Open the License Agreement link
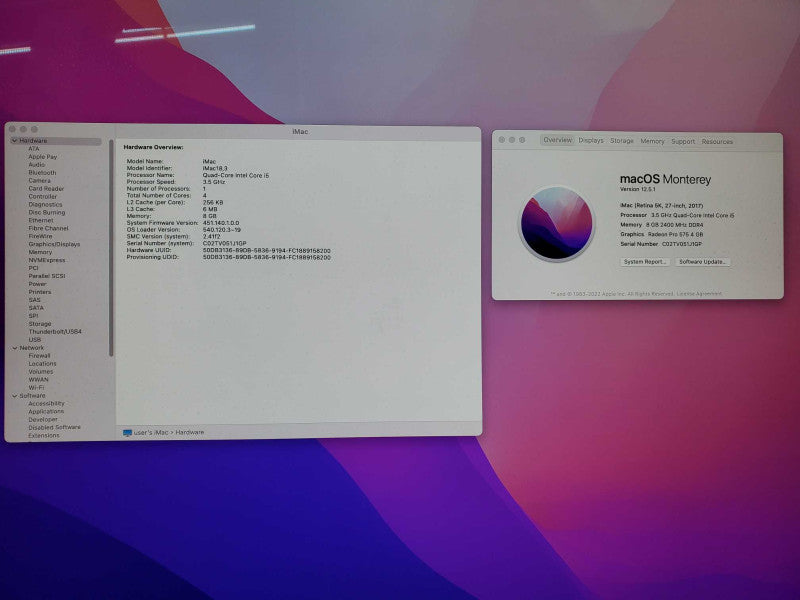The image size is (800, 600). pos(699,294)
